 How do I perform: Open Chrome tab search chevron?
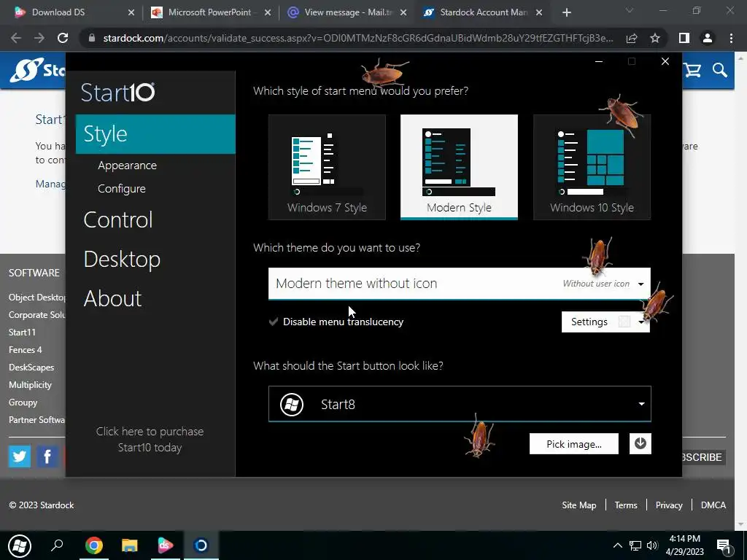(630, 10)
